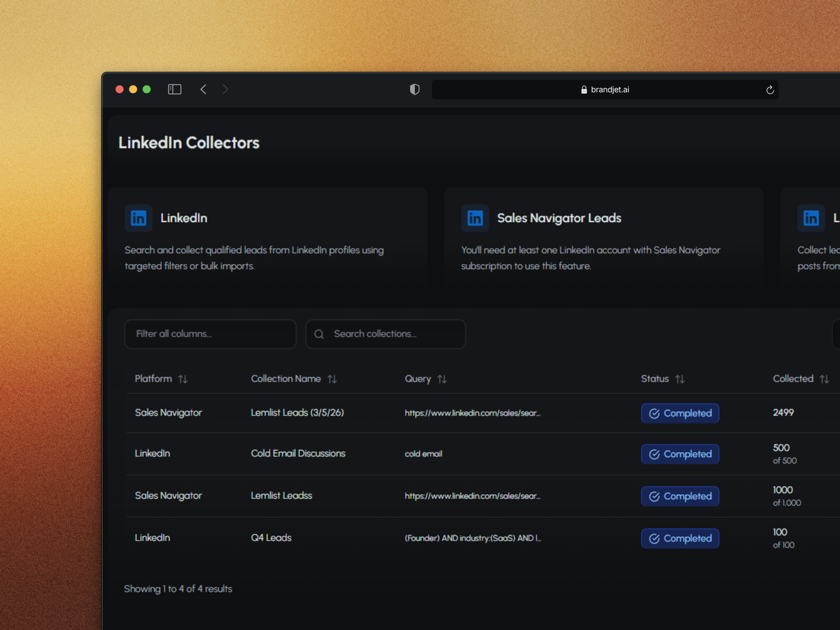Click the browser back navigation arrow
840x630 pixels.
click(203, 89)
